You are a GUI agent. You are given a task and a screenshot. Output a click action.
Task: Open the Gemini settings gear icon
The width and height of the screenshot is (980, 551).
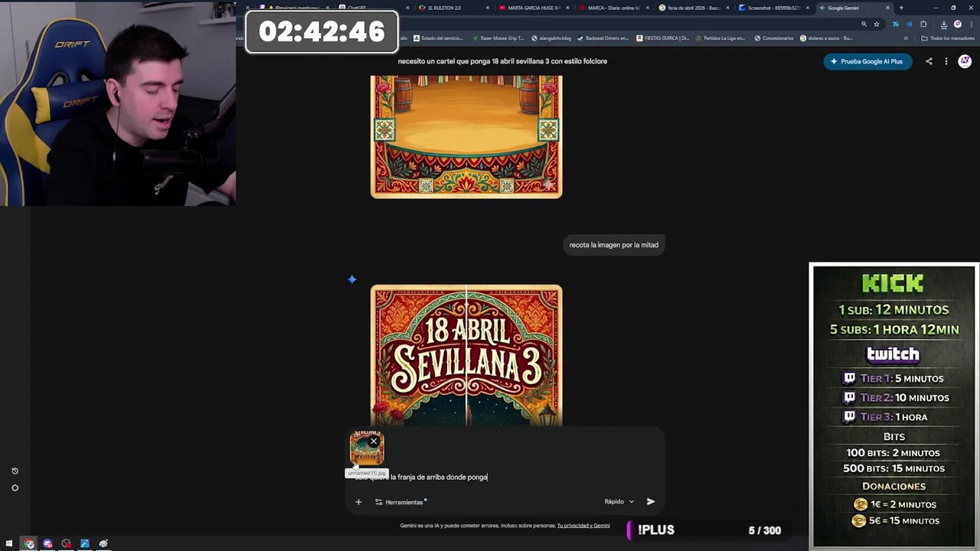point(15,487)
